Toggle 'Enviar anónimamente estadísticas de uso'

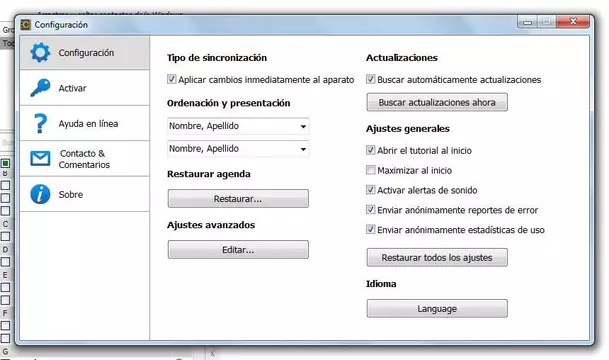pos(371,230)
